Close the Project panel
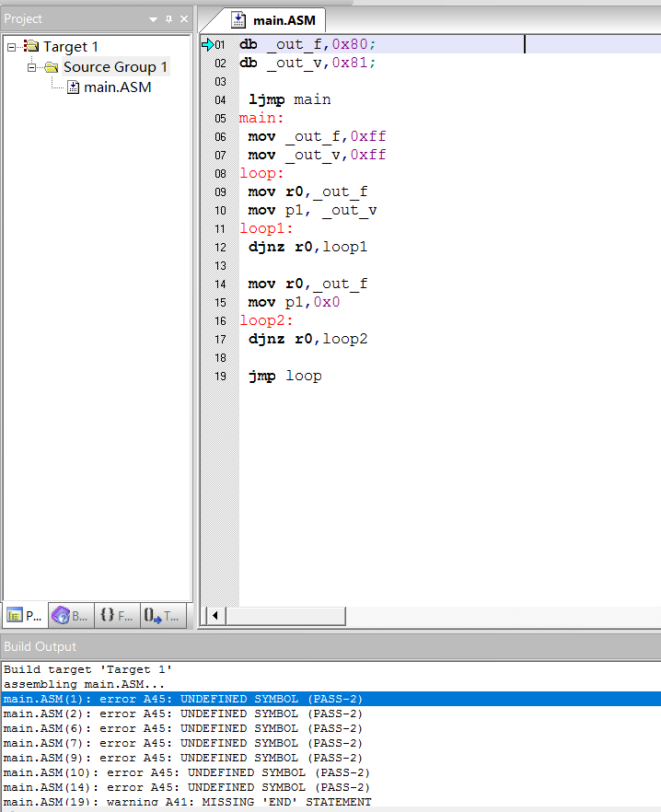The height and width of the screenshot is (812, 661). pos(184,19)
